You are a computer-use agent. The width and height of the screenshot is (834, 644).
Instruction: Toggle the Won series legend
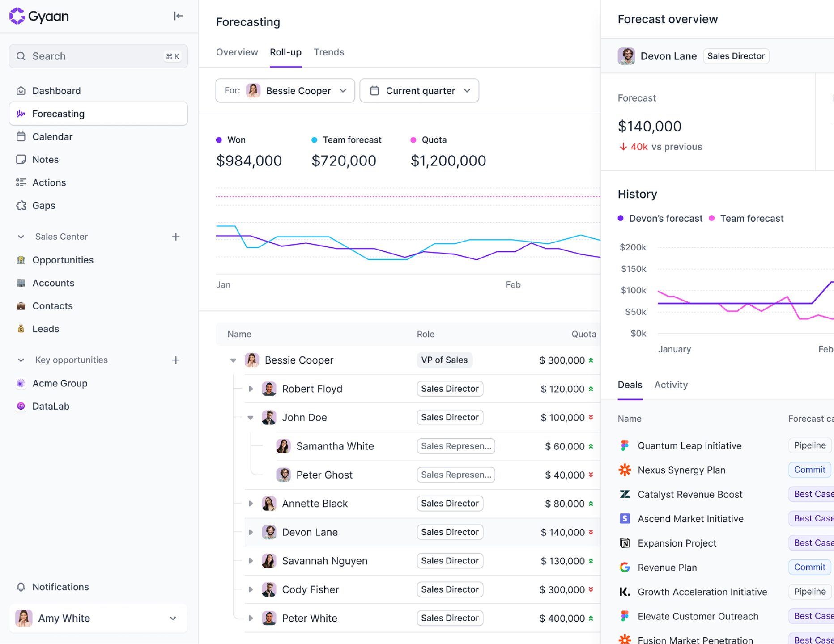[x=231, y=140]
